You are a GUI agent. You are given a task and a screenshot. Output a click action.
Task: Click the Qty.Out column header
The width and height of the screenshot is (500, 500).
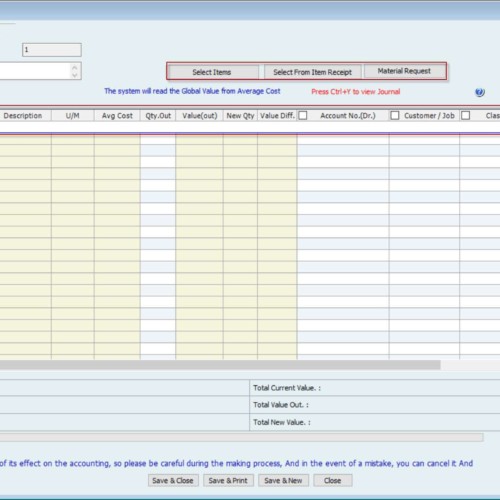coord(158,116)
